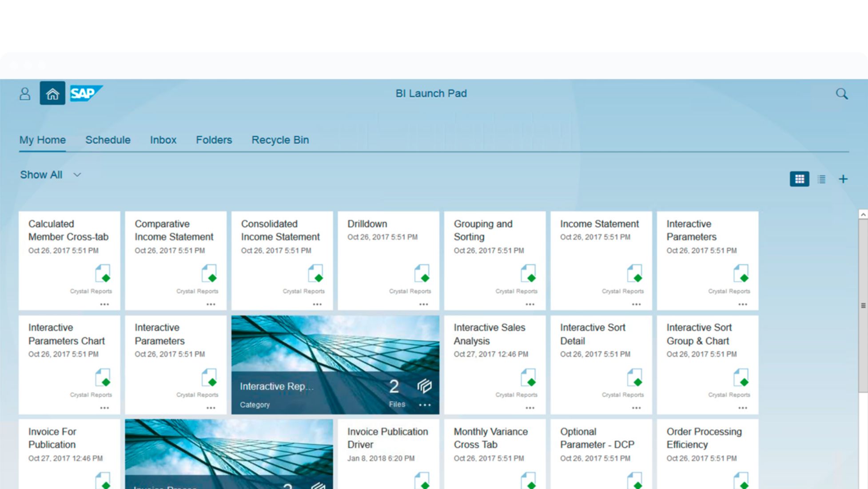Open more options on Drilldown tile

tap(423, 305)
